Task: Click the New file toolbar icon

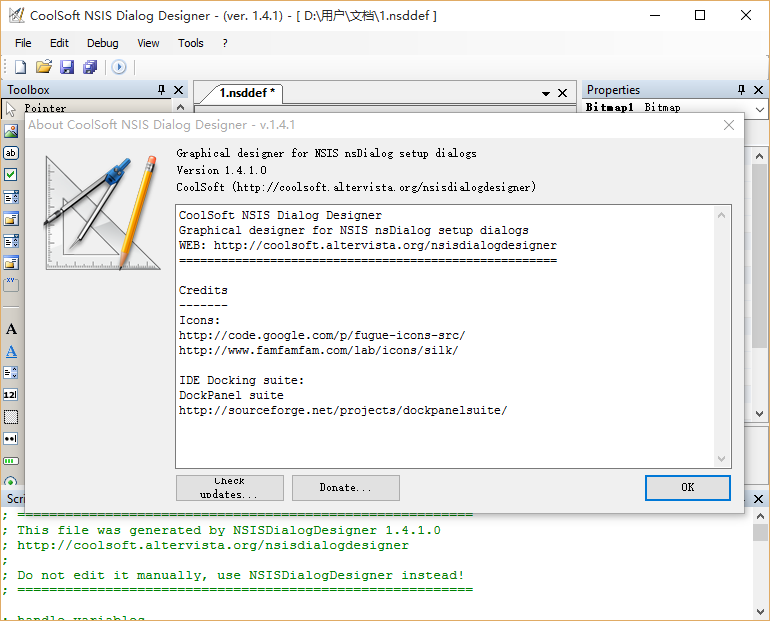Action: [x=20, y=67]
